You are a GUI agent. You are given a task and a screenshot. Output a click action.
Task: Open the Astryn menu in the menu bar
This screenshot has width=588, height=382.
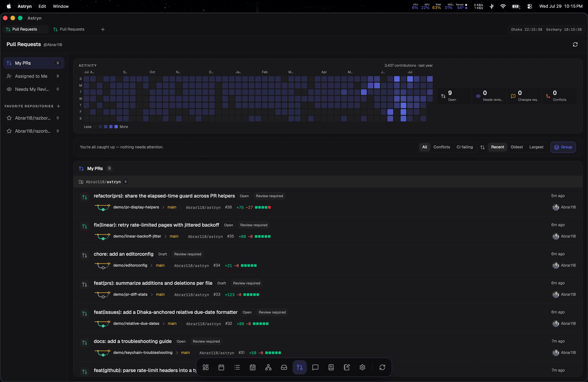[25, 6]
